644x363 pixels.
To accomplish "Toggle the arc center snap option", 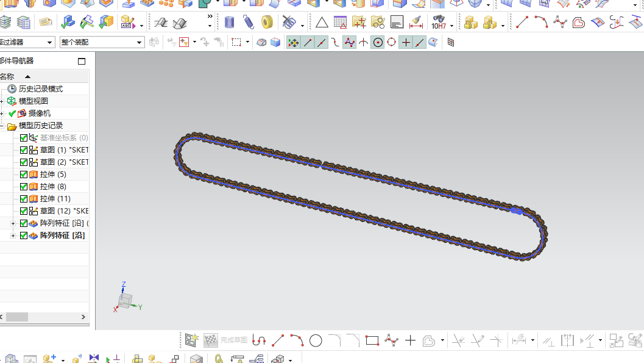I will (378, 42).
